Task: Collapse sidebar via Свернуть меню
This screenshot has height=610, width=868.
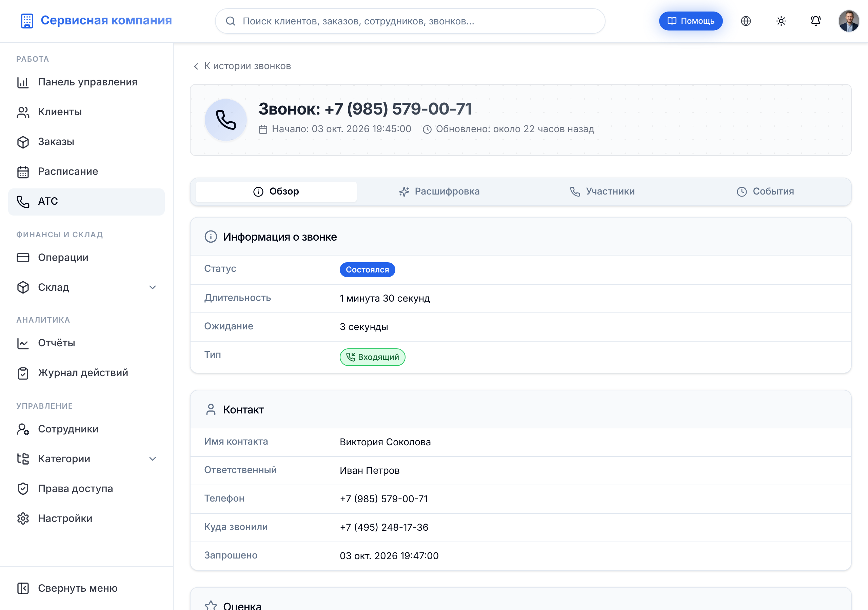Action: coord(86,588)
